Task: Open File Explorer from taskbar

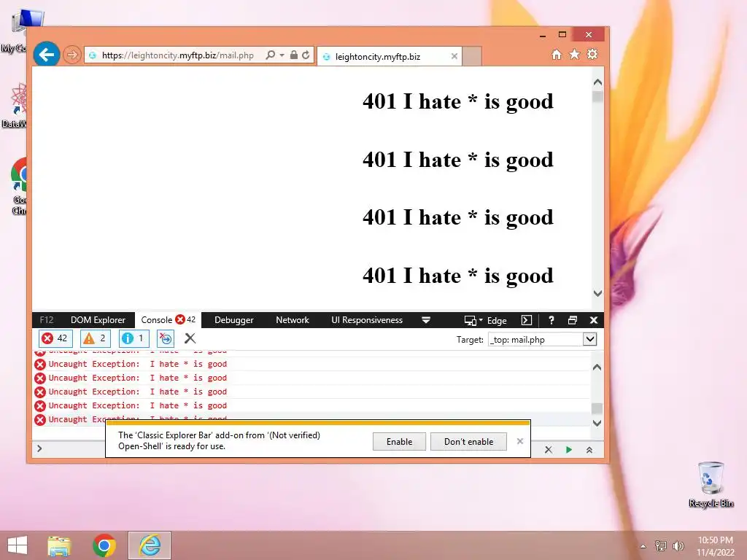Action: (60, 545)
